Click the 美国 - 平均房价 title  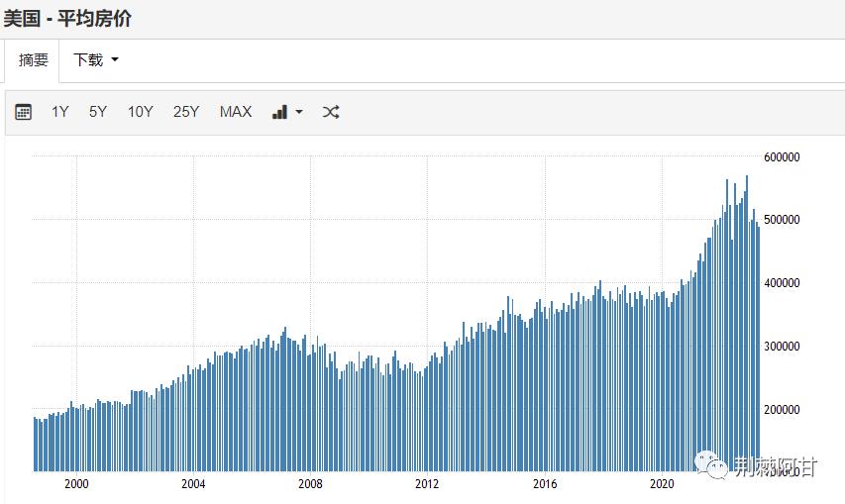[67, 18]
